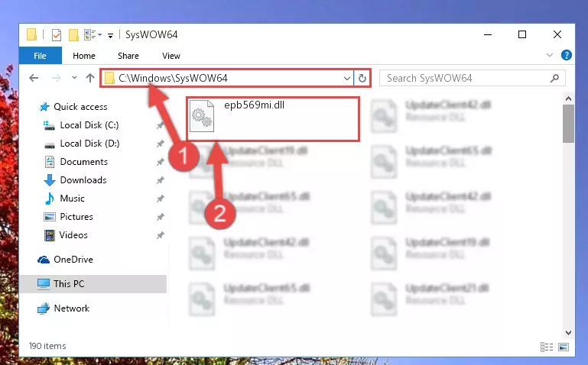Click the view layout icon in title bar
Image resolution: width=588 pixels, height=365 pixels.
point(90,35)
